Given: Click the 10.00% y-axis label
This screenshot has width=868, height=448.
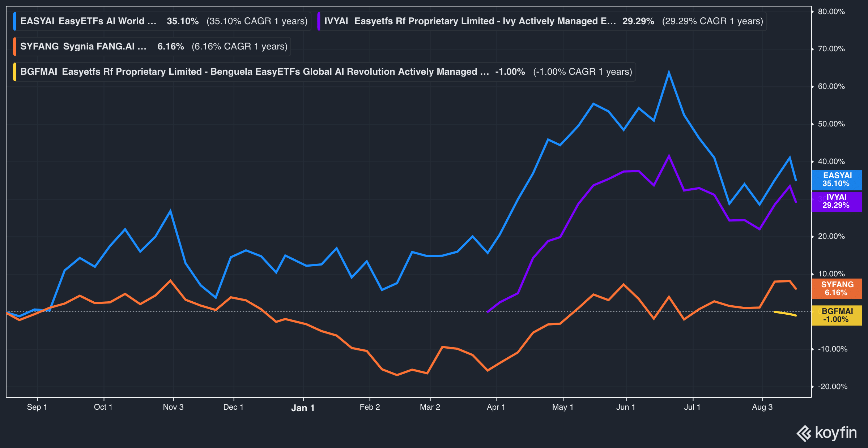Looking at the screenshot, I should click(x=831, y=274).
